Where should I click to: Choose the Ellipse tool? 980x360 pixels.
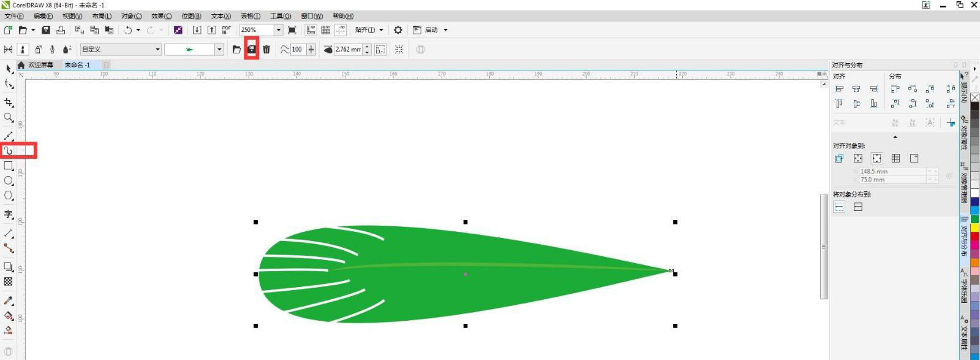click(x=9, y=181)
